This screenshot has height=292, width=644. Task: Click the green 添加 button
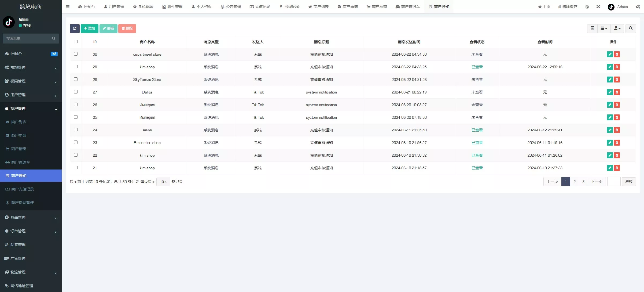89,28
